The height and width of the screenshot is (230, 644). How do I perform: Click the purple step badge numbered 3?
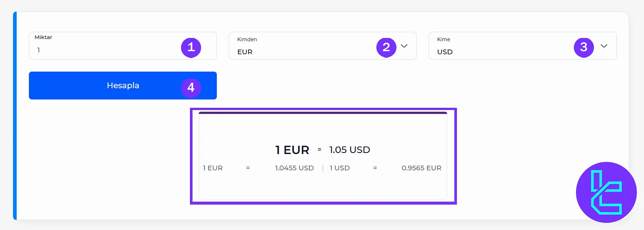click(x=583, y=47)
